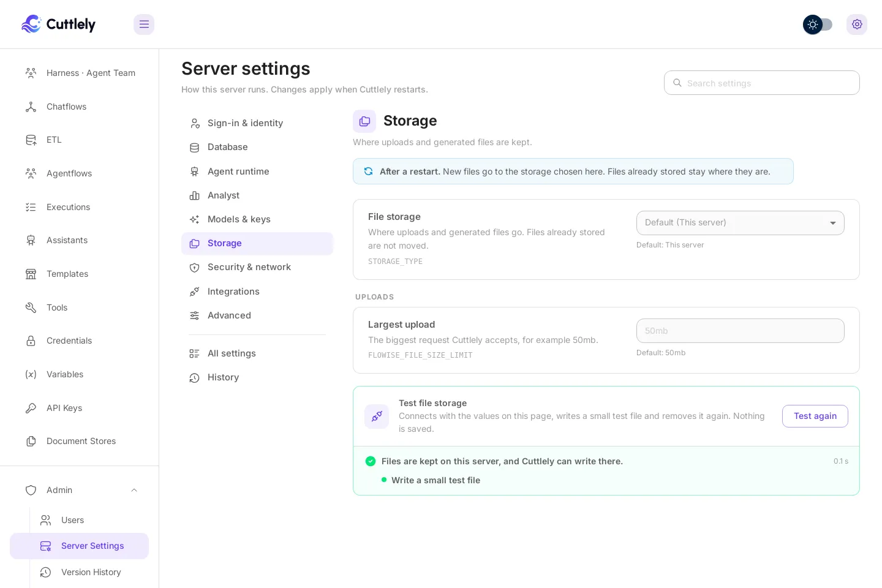The width and height of the screenshot is (882, 588).
Task: Open the Sign-in & identity settings tab
Action: tap(257, 123)
